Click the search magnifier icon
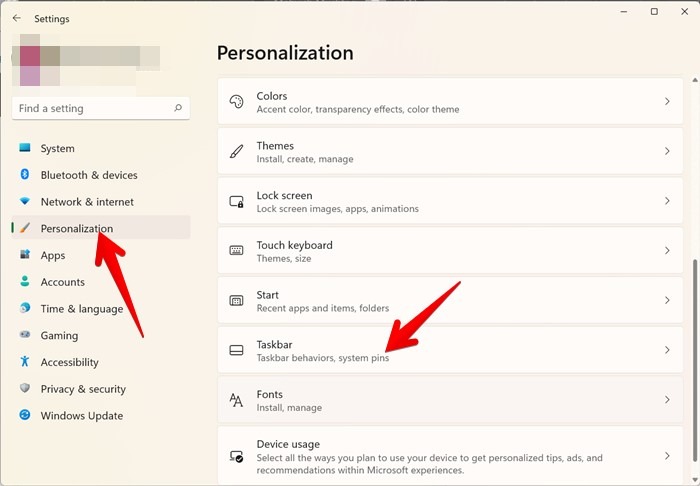The height and width of the screenshot is (486, 700). pos(178,108)
